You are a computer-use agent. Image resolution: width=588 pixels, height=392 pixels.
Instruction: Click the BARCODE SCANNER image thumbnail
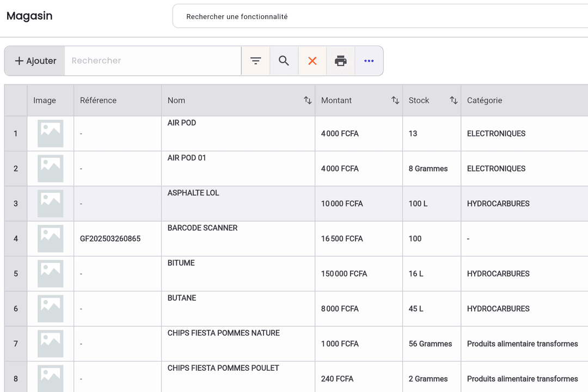[50, 238]
